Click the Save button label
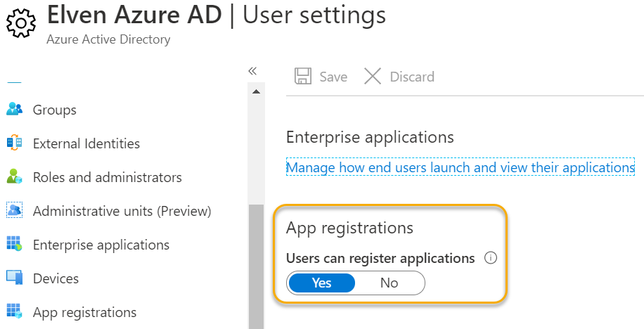 tap(333, 77)
